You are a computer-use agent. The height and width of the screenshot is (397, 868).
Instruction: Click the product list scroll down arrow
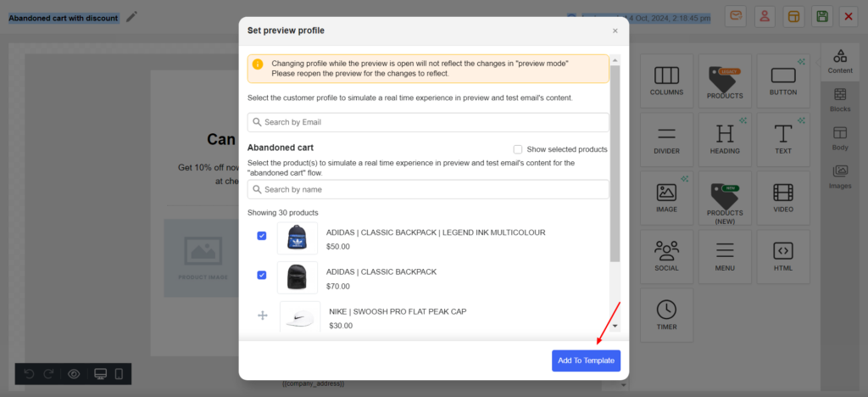(x=615, y=326)
